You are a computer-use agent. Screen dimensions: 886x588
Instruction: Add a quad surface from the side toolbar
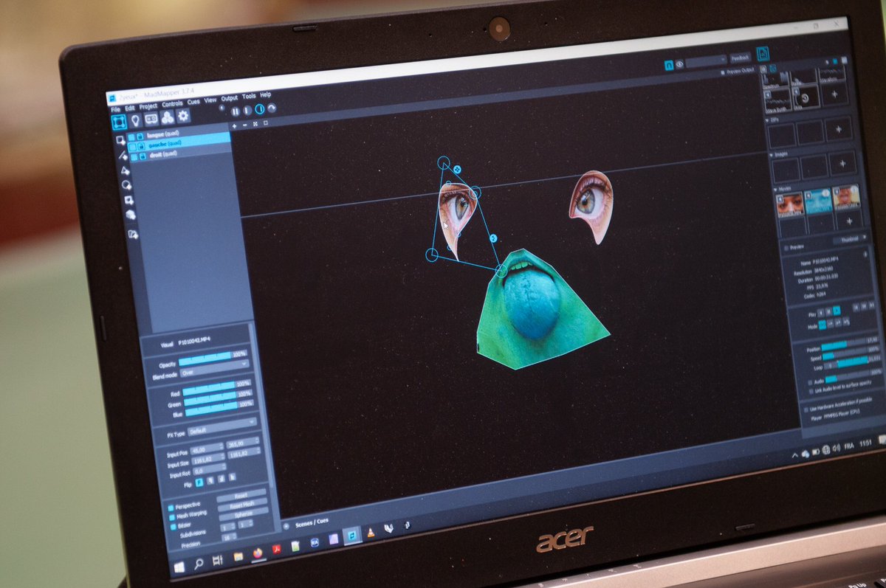120,139
